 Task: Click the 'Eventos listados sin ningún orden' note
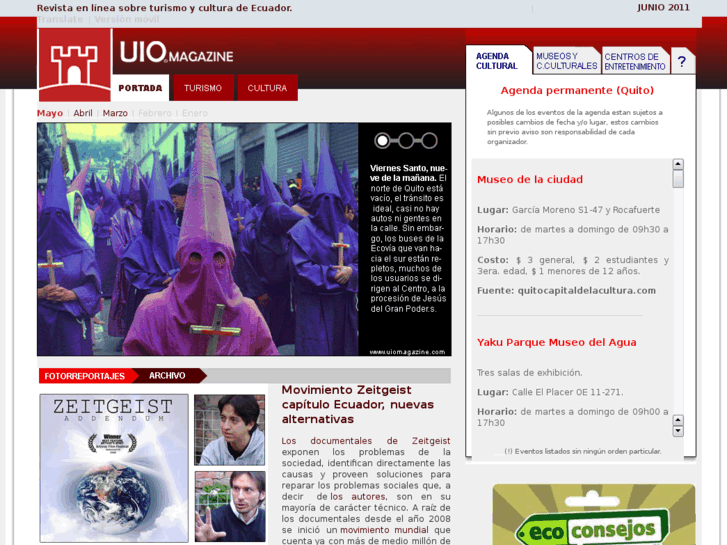583,451
